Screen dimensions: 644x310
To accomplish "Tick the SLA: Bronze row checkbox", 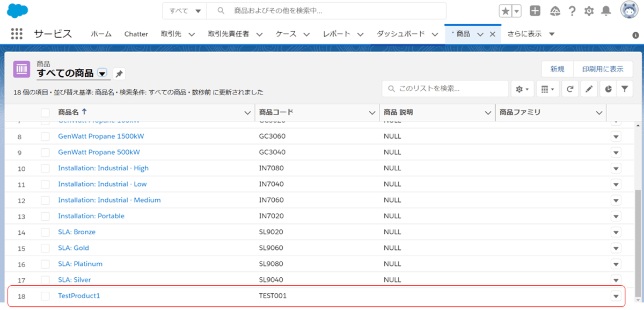I will [46, 232].
